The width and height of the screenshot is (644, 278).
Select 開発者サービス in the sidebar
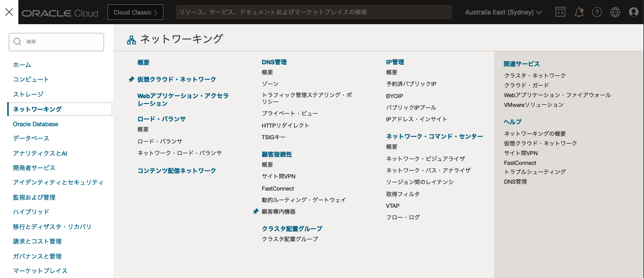tap(34, 168)
